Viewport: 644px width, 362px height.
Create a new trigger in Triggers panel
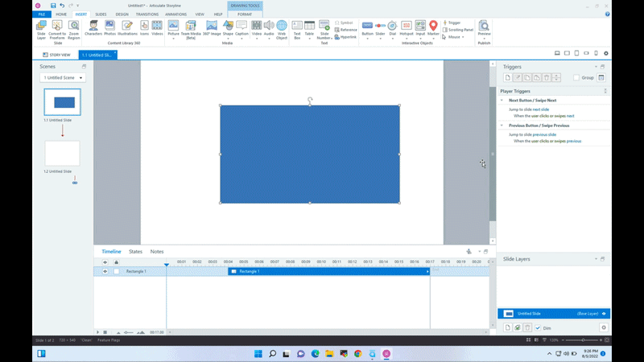pos(507,77)
